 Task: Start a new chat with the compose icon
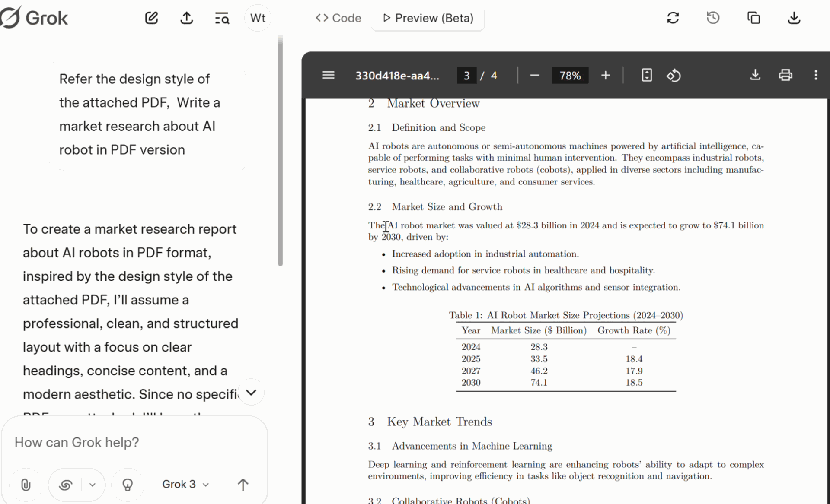[151, 18]
